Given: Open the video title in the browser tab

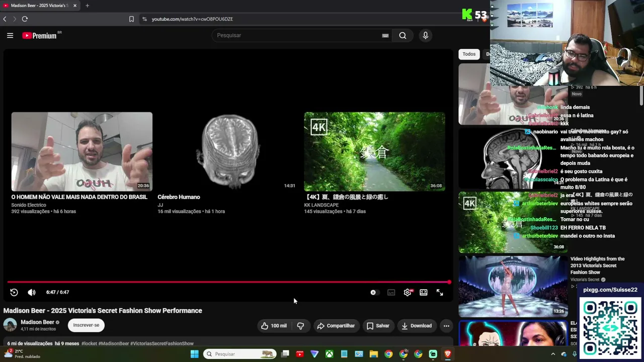Looking at the screenshot, I should tap(40, 6).
